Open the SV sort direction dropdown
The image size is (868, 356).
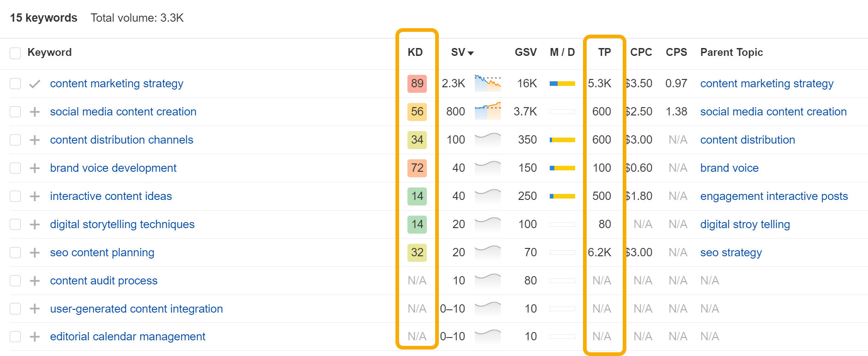[x=471, y=53]
